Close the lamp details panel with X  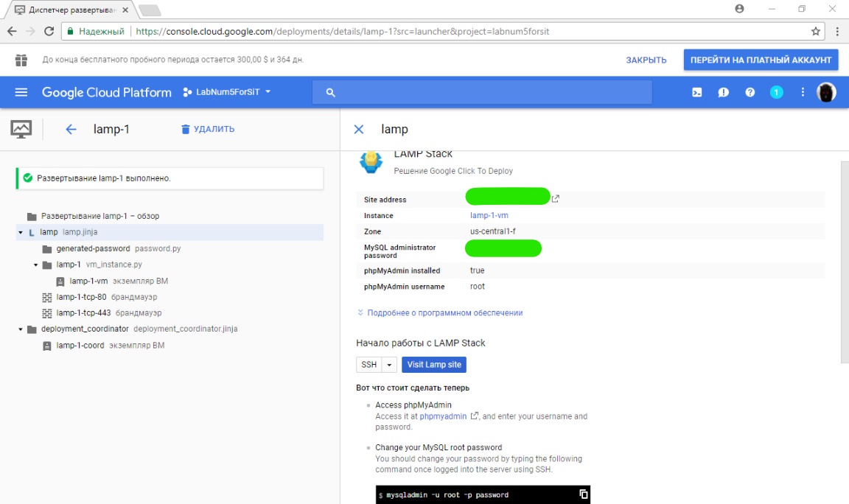click(x=358, y=130)
